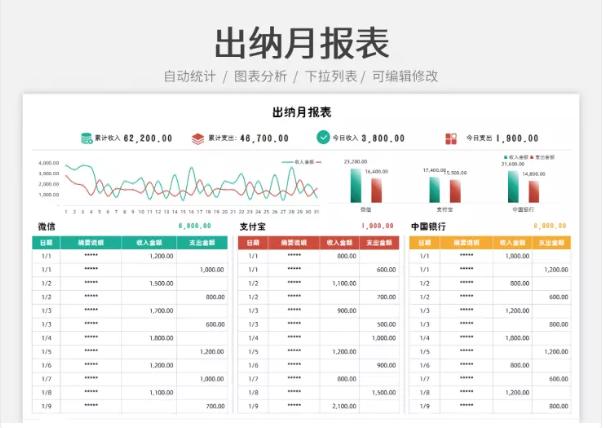The width and height of the screenshot is (603, 428).
Task: Click the red 日期 header in 支付宝 table
Action: [x=253, y=243]
